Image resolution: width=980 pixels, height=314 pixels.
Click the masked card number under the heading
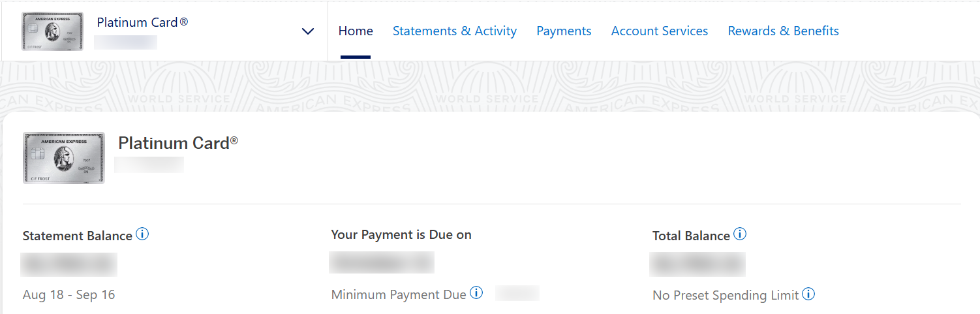tap(149, 165)
